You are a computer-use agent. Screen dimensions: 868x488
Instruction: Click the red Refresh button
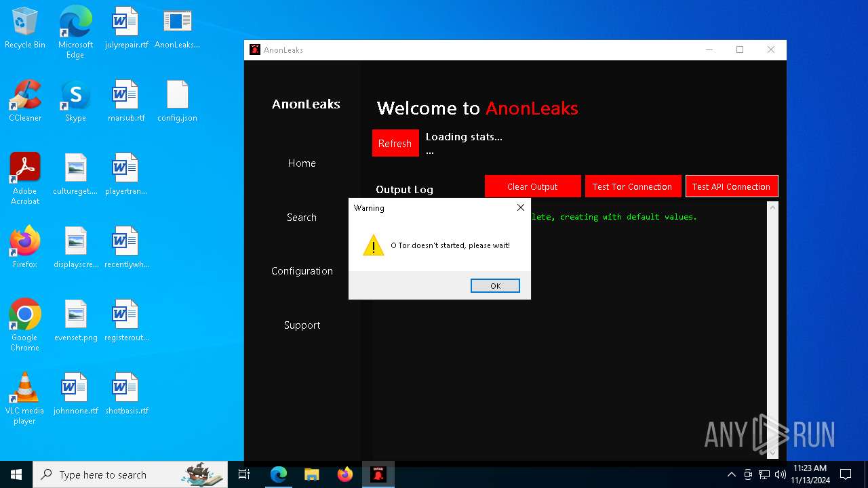[x=395, y=143]
